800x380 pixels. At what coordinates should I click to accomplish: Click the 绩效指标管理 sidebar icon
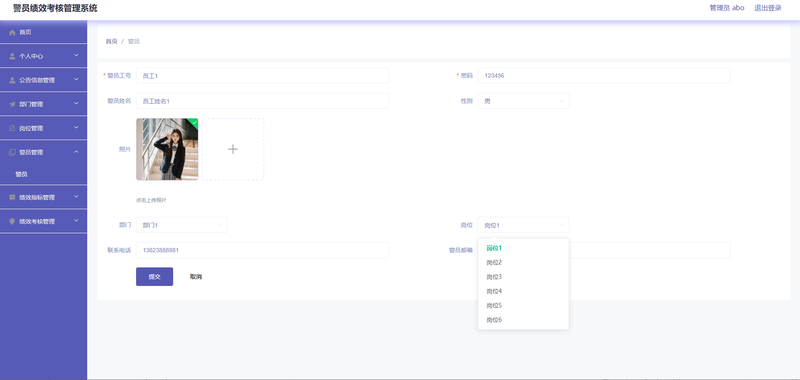pos(12,197)
